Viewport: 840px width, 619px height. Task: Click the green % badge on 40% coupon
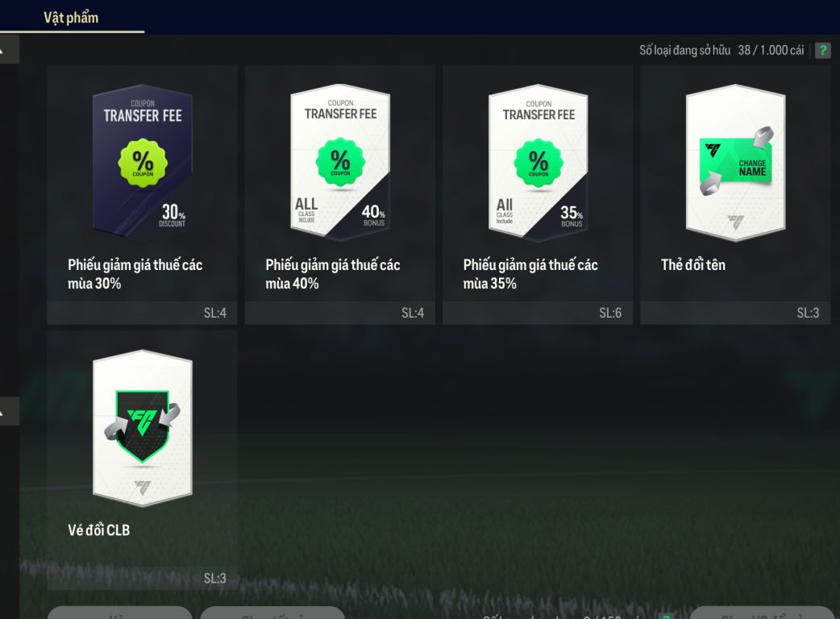click(x=340, y=162)
